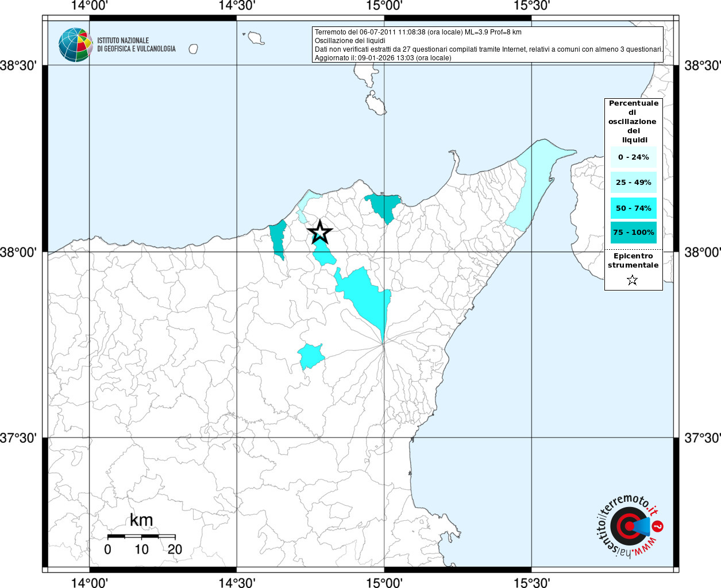Image resolution: width=721 pixels, height=588 pixels.
Task: Click the right 38°30' latitude label
Action: click(x=702, y=65)
